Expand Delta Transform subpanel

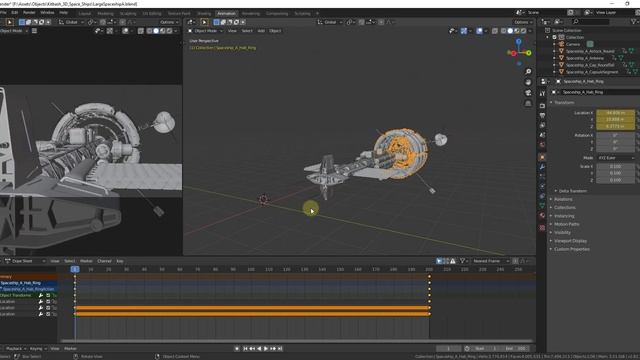click(x=572, y=191)
